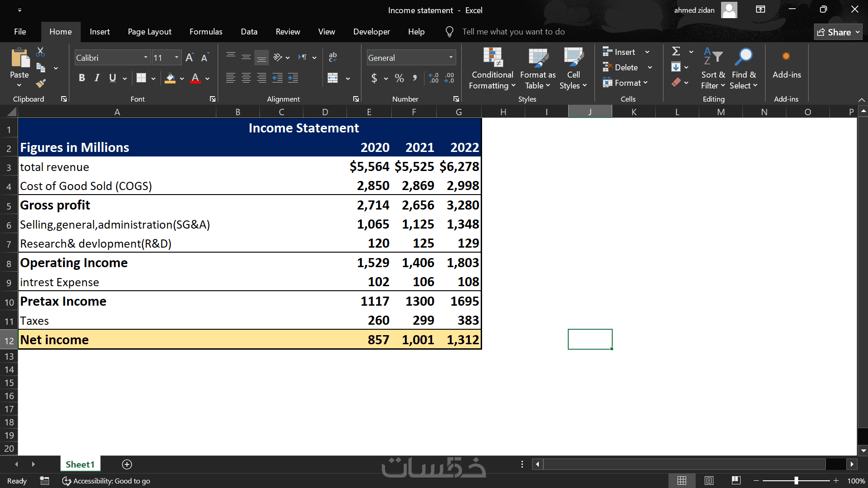Click the Merge & Center icon
Image resolution: width=868 pixels, height=488 pixels.
click(x=333, y=78)
